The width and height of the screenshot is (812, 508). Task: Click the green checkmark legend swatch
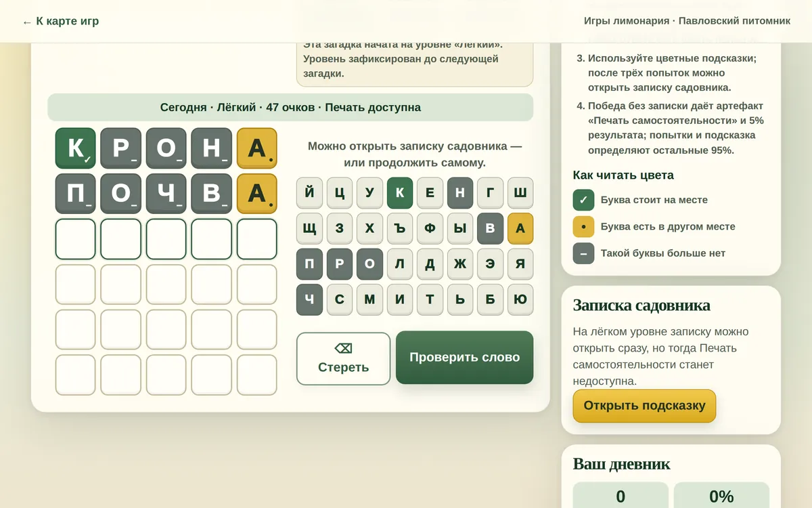click(x=583, y=200)
